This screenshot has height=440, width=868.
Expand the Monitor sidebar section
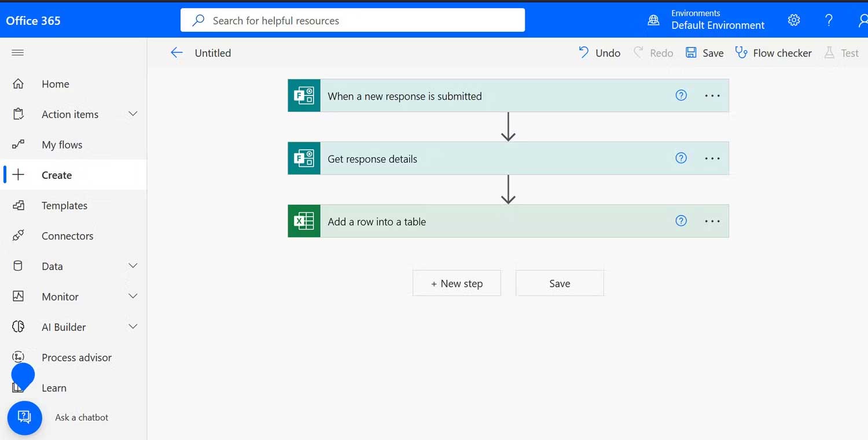(133, 296)
